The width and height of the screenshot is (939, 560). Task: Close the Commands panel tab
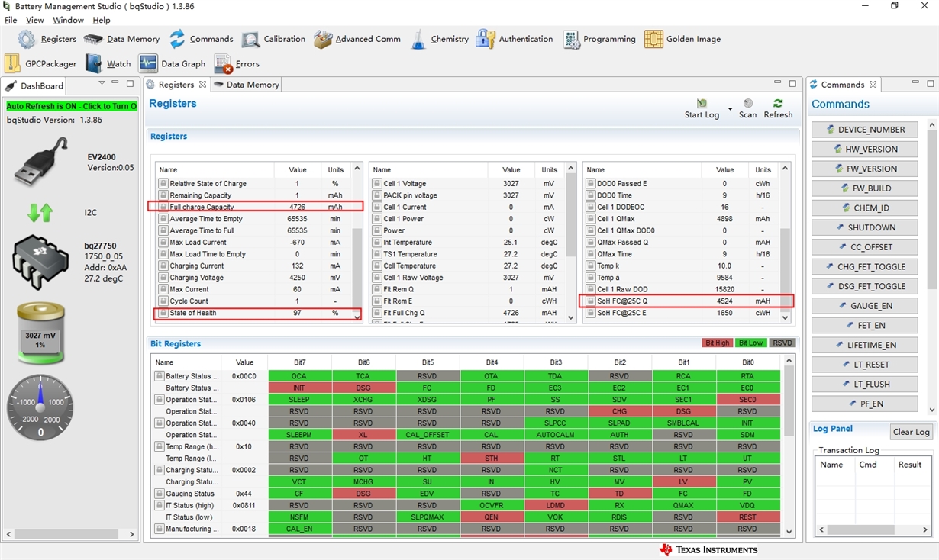coord(873,85)
